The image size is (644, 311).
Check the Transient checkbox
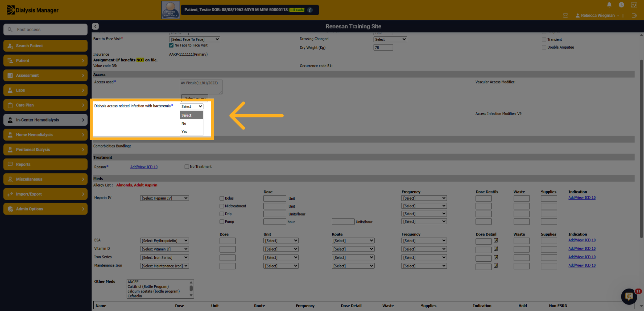click(544, 39)
